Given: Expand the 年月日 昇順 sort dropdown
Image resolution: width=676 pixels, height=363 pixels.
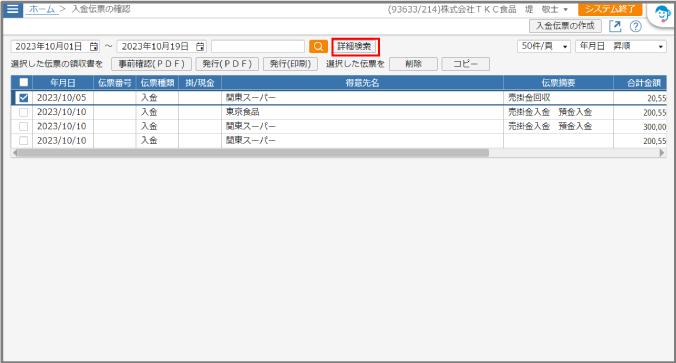Looking at the screenshot, I should click(621, 46).
